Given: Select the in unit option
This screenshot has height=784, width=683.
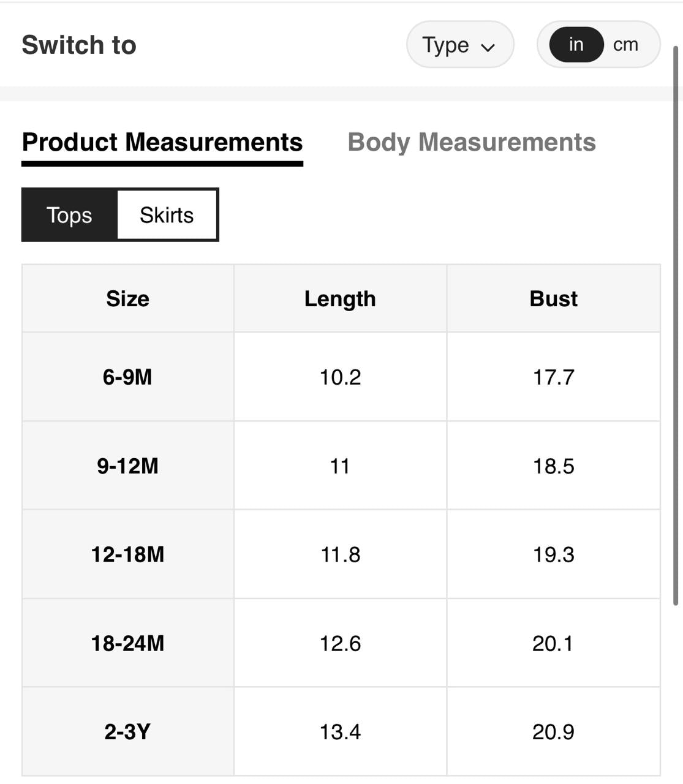Looking at the screenshot, I should tap(576, 45).
